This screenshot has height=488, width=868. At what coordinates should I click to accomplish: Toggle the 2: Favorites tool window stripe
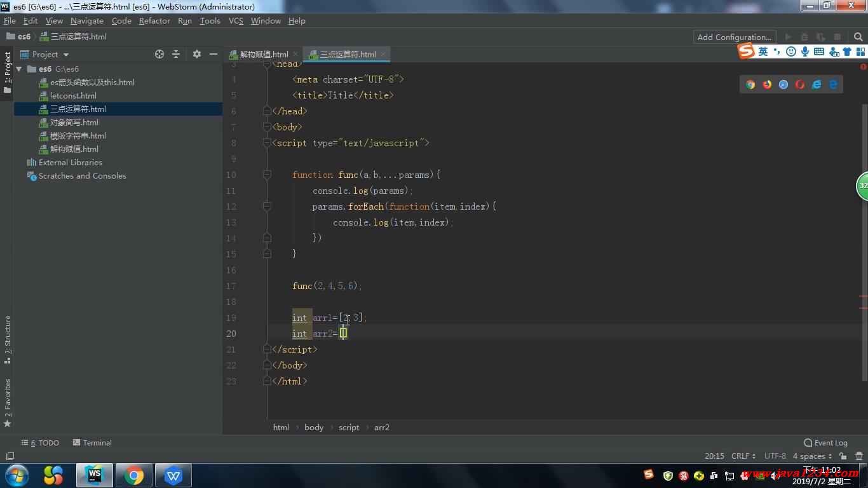pos(8,403)
